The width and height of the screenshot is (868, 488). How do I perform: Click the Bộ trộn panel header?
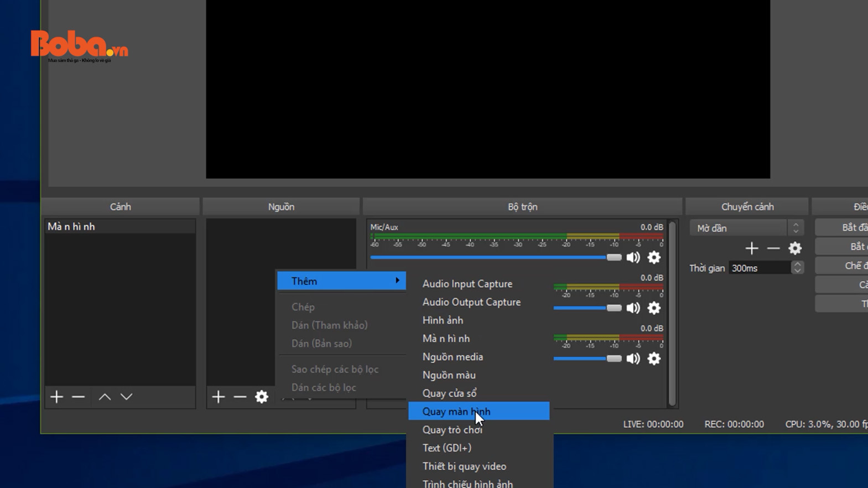(x=522, y=206)
